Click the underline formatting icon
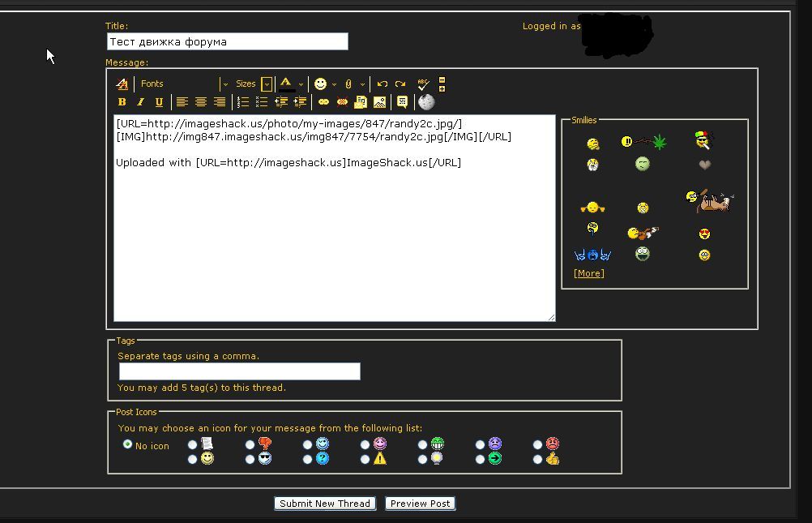Viewport: 812px width, 523px height. click(x=159, y=102)
